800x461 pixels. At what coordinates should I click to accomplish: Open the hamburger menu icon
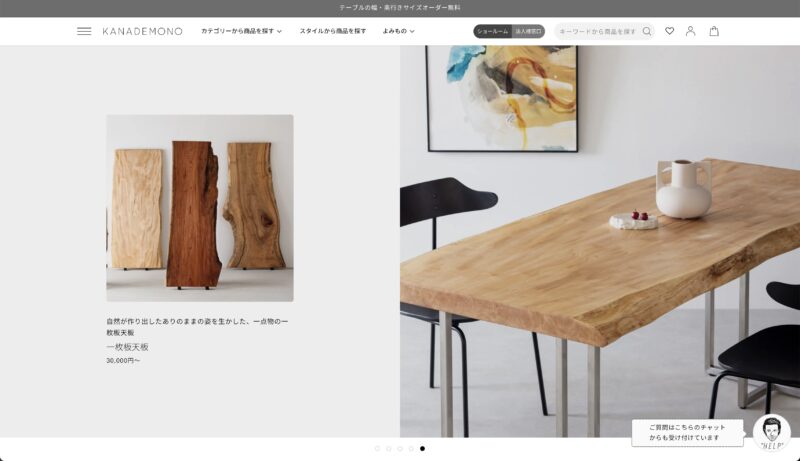click(x=84, y=31)
